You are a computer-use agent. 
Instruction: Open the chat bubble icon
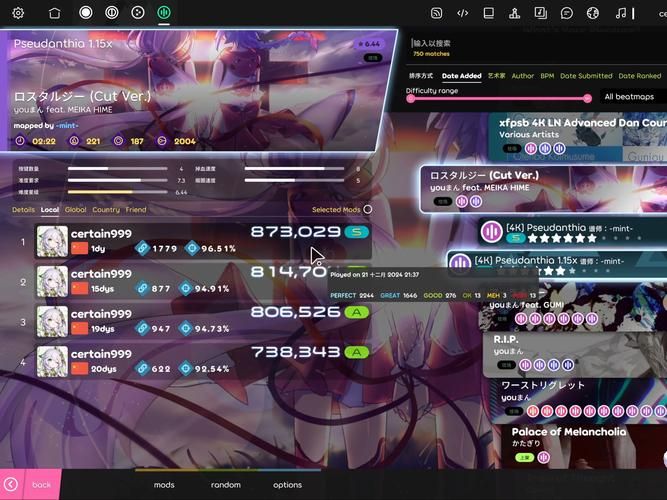pyautogui.click(x=567, y=13)
